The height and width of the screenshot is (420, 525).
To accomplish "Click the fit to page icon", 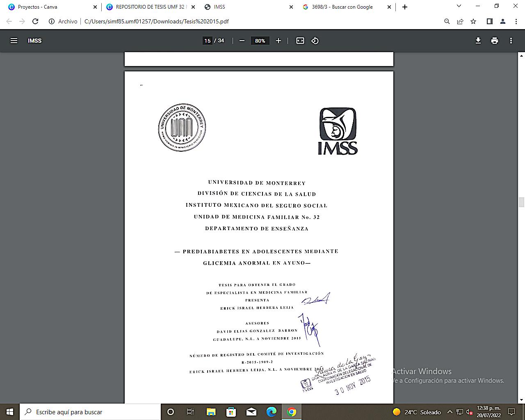I will coord(300,41).
